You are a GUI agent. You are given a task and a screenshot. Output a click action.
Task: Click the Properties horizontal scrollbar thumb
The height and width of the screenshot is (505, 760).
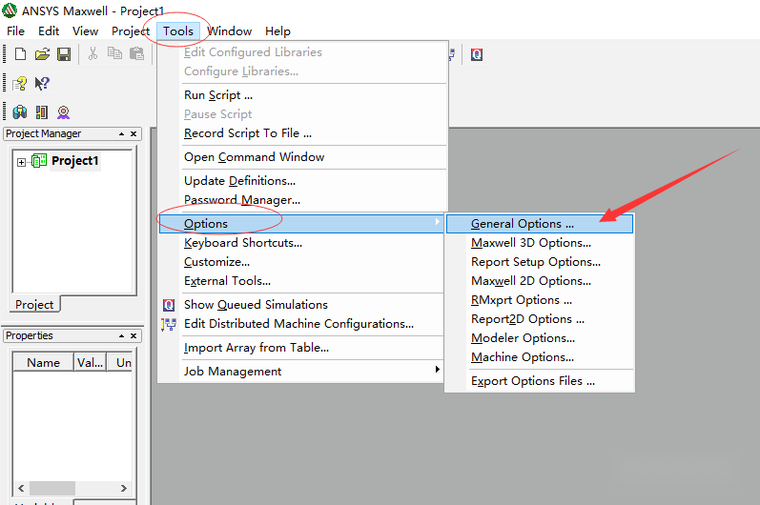coord(52,488)
